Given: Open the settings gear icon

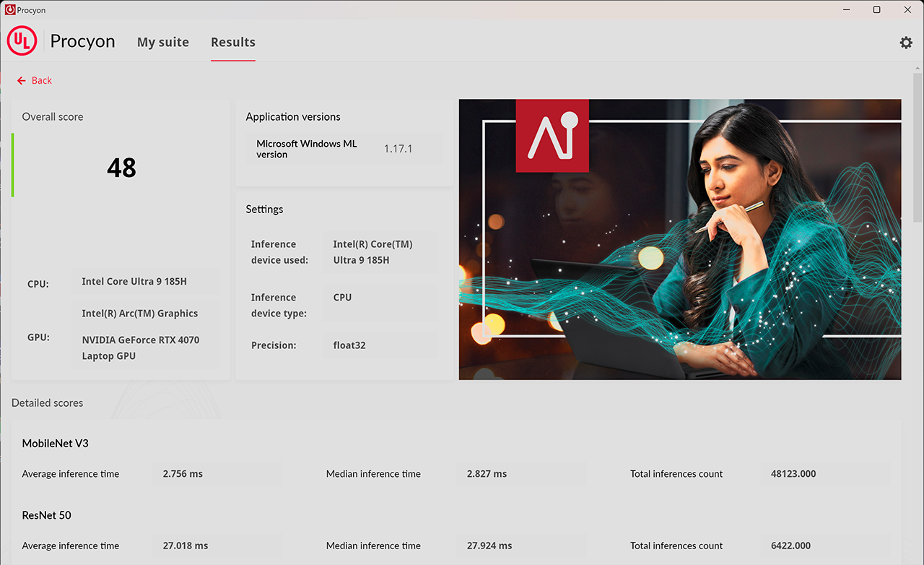Looking at the screenshot, I should [x=906, y=43].
